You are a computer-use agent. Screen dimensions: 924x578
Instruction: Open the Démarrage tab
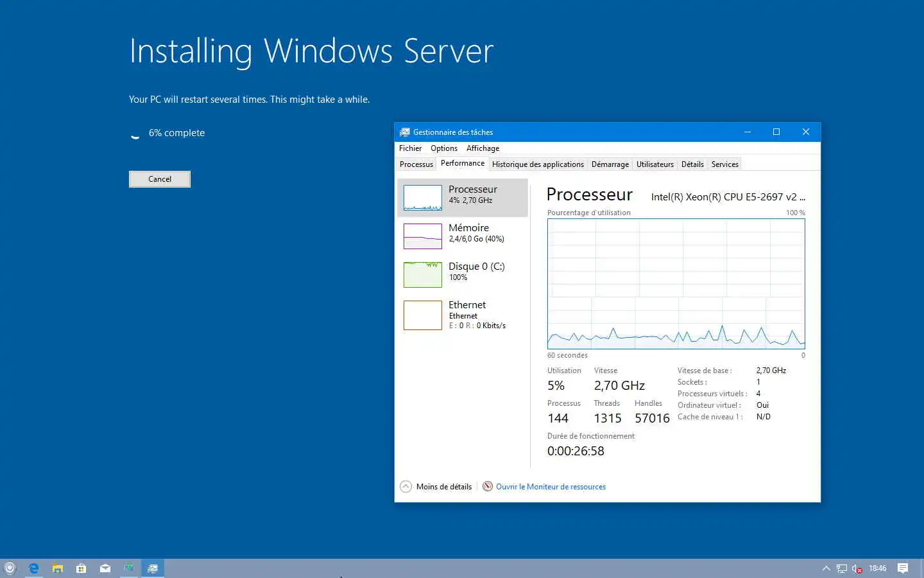click(x=610, y=164)
